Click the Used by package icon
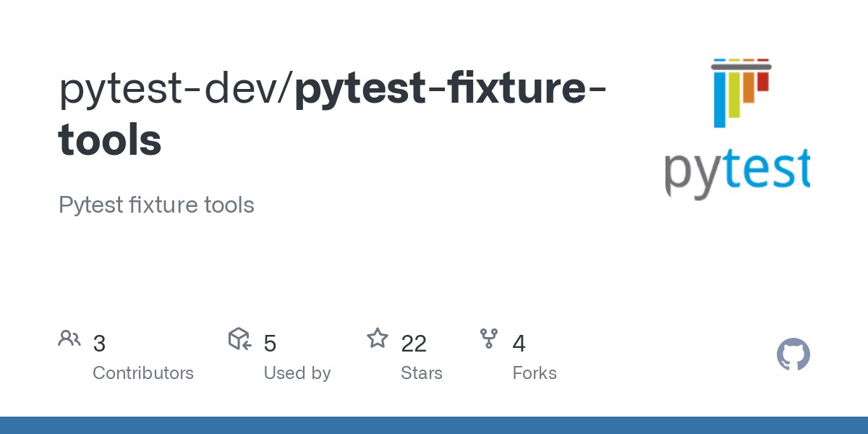The image size is (868, 434). pyautogui.click(x=239, y=339)
